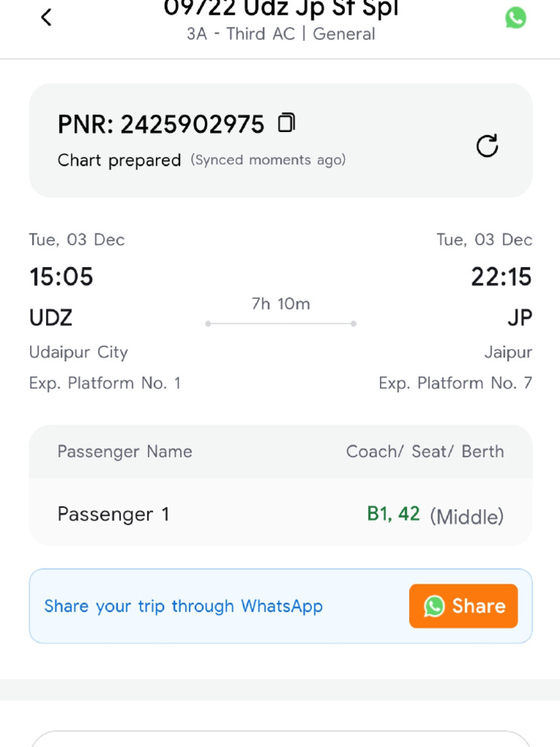Click 'Share your trip through WhatsApp' text
Screen dimensions: 560x747
click(x=183, y=606)
